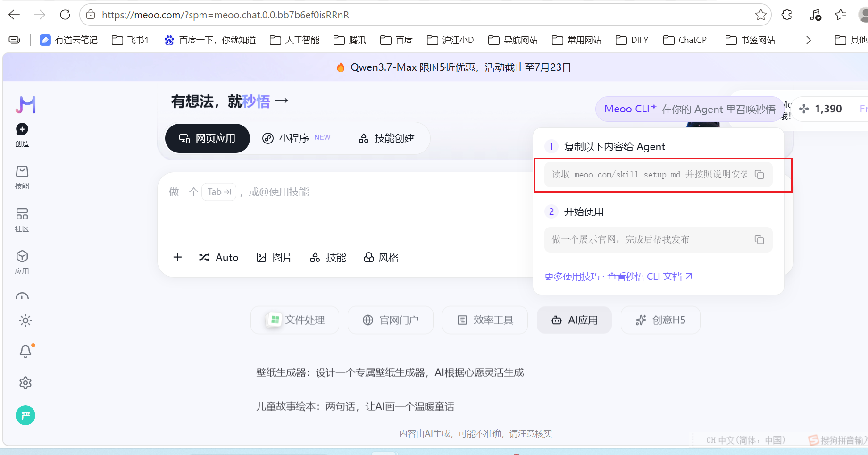Screen dimensions: 868x455
Task: Open 百度一下，你就知道 bookmark
Action: (x=210, y=40)
